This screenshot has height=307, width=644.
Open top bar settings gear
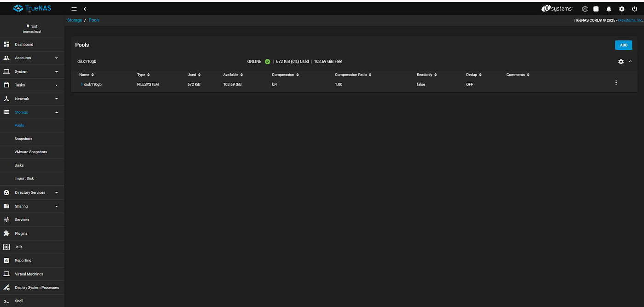click(x=622, y=9)
